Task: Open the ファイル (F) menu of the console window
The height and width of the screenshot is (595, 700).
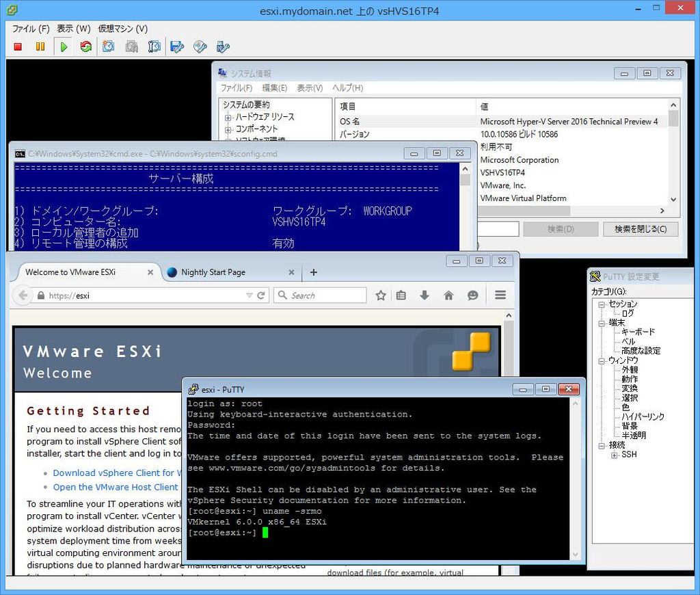Action: [x=31, y=29]
